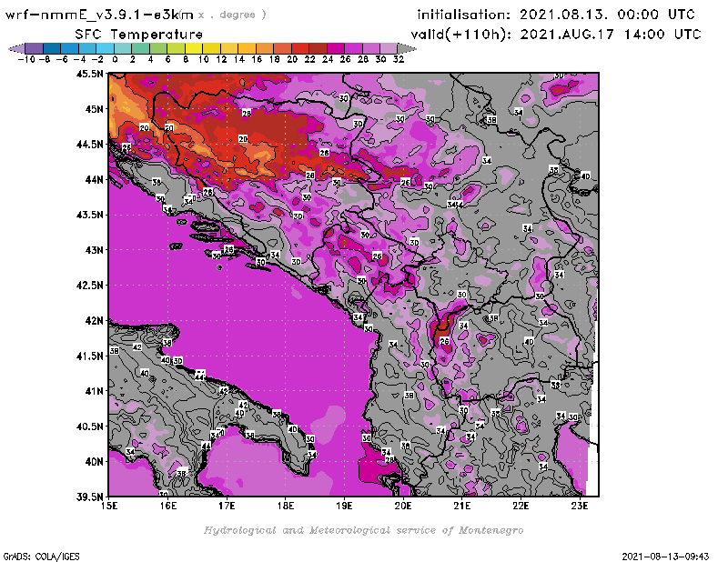Click the dark blue -8 to -6 legend swatch
This screenshot has width=728, height=562.
pyautogui.click(x=52, y=48)
